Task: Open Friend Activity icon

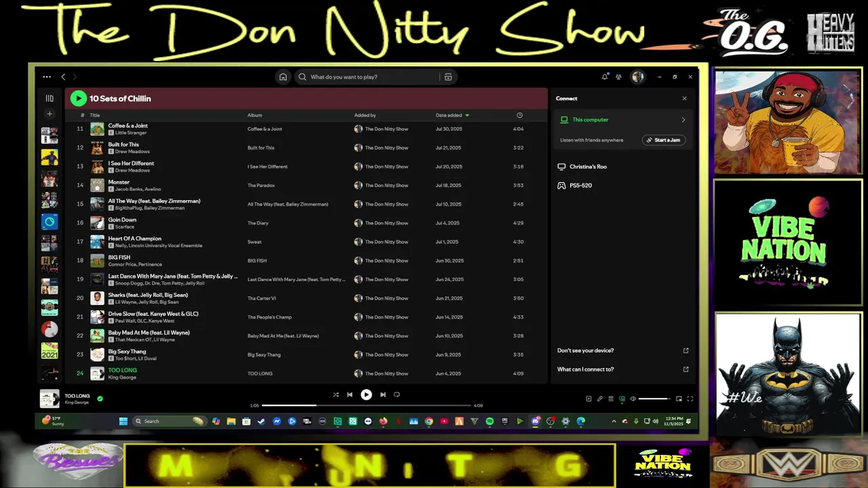Action: [x=618, y=77]
